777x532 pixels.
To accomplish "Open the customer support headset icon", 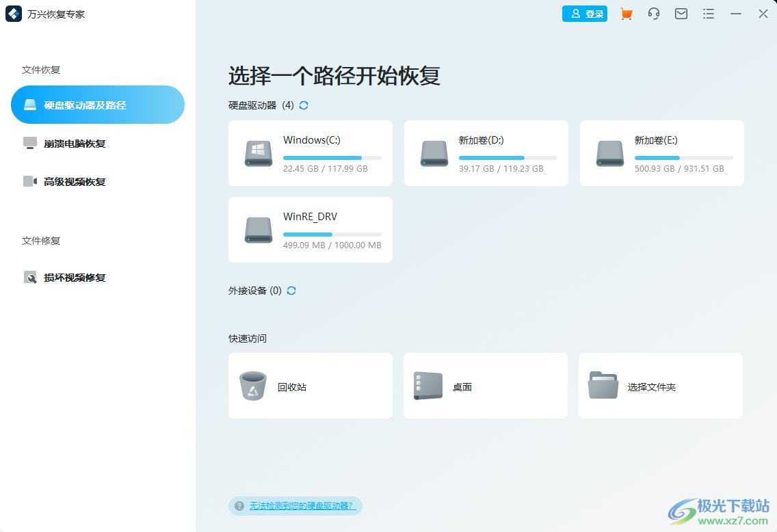I will (x=654, y=14).
